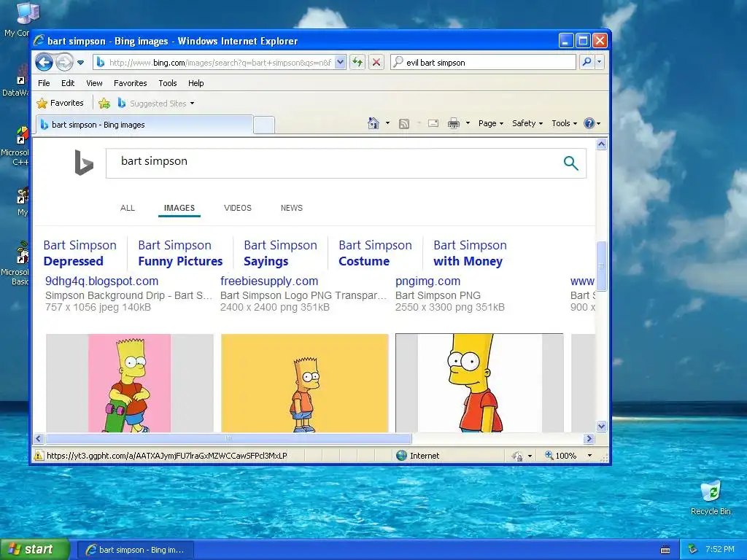
Task: Click the status bar security warning icon
Action: coord(39,456)
